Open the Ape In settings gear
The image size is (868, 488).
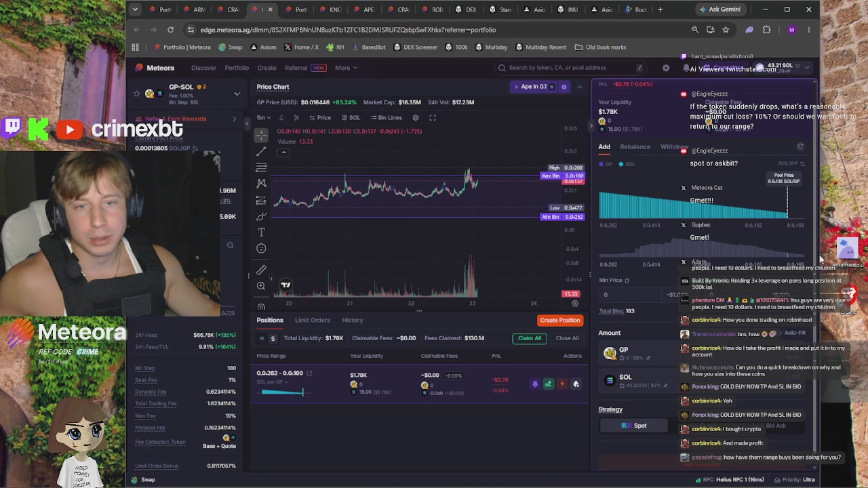[x=564, y=87]
